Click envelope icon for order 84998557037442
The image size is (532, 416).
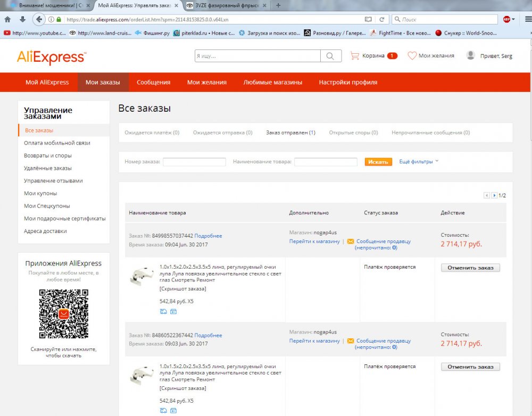coord(351,242)
